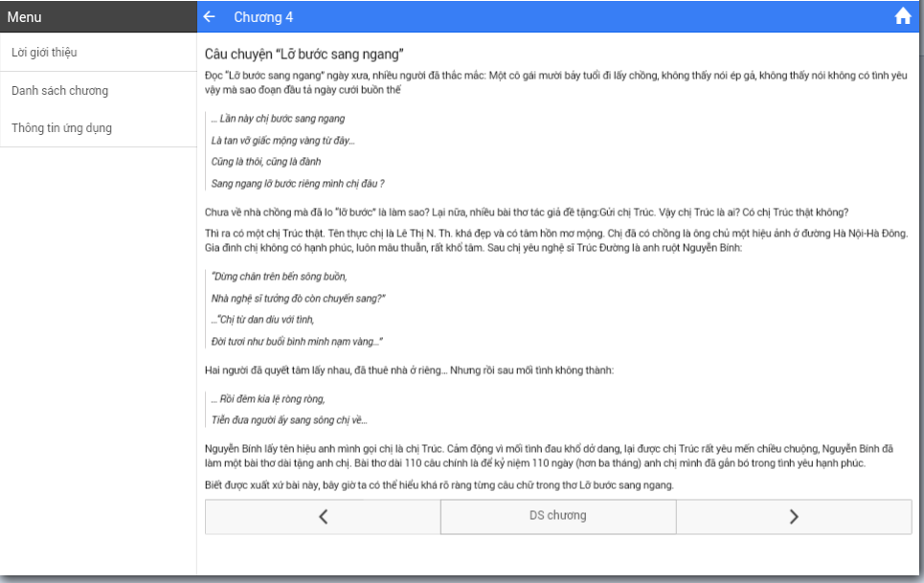Click the final sentence starting "Biết được xuất xứ bài này"
Image resolution: width=924 pixels, height=583 pixels.
439,484
